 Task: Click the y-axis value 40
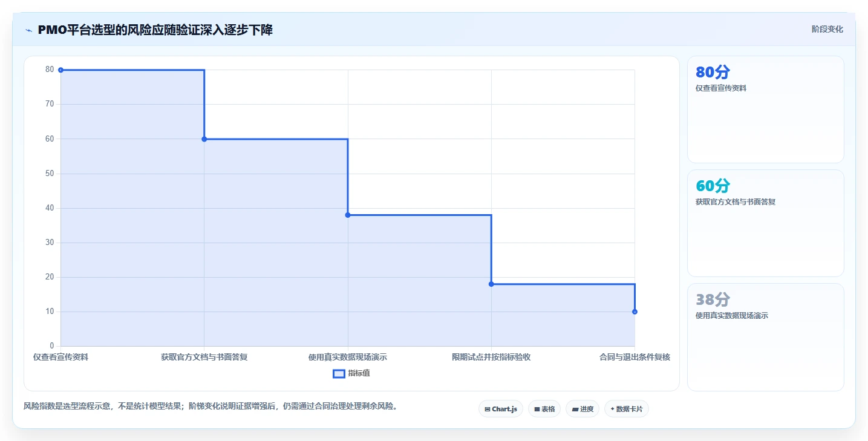50,207
